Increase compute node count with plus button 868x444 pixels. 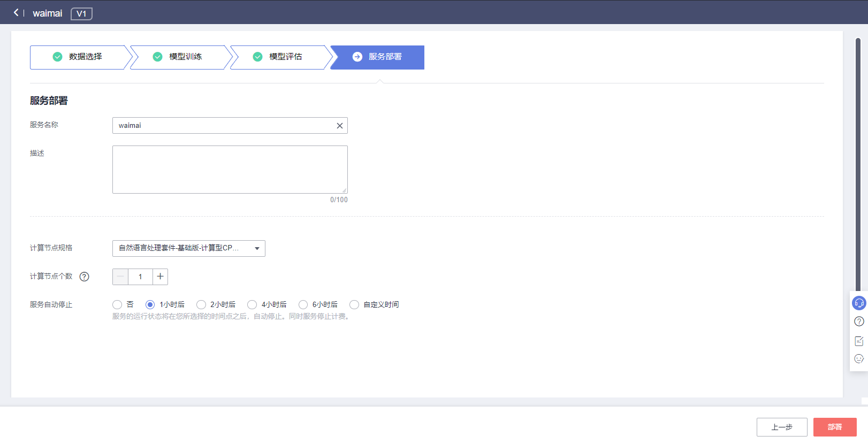coord(160,277)
